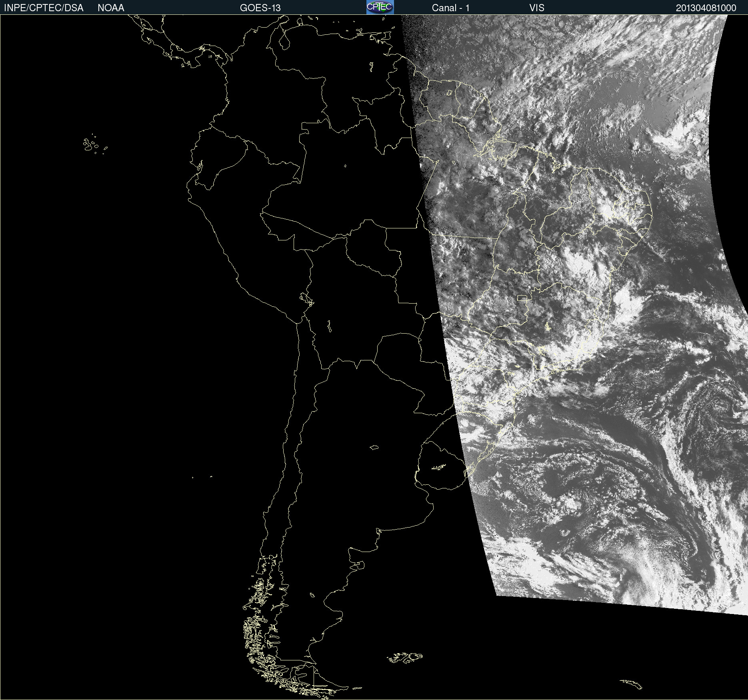Select the Uruguay country outline
The height and width of the screenshot is (700, 748).
pyautogui.click(x=440, y=466)
